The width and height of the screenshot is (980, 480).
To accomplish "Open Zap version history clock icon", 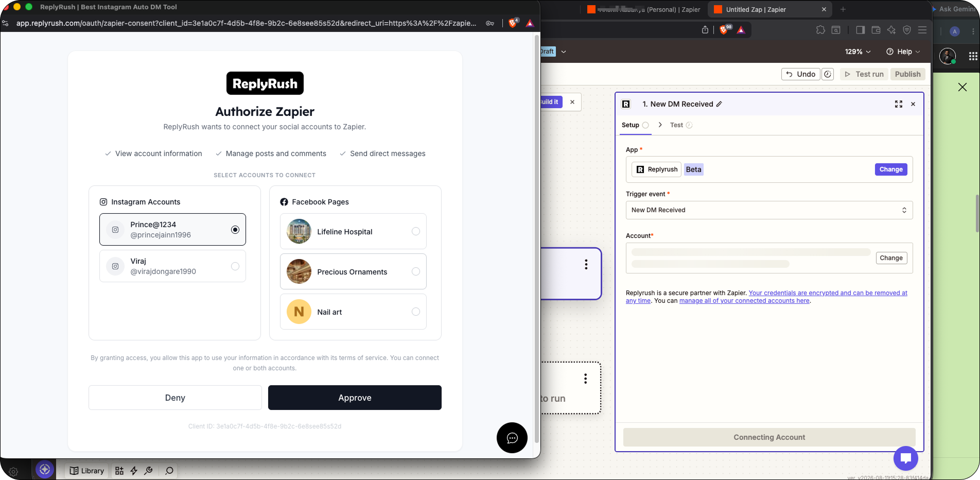I will click(828, 74).
